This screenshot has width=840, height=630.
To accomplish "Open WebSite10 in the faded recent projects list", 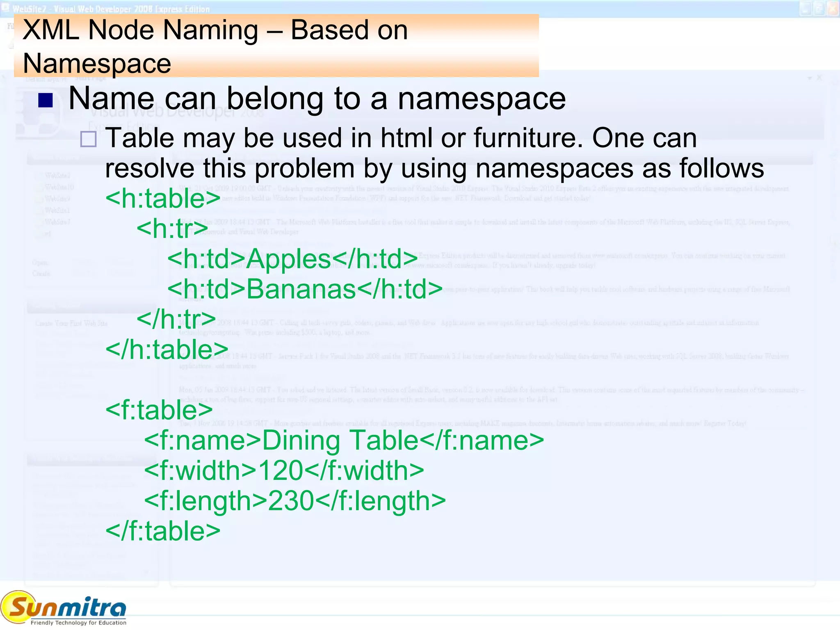I will (x=59, y=187).
